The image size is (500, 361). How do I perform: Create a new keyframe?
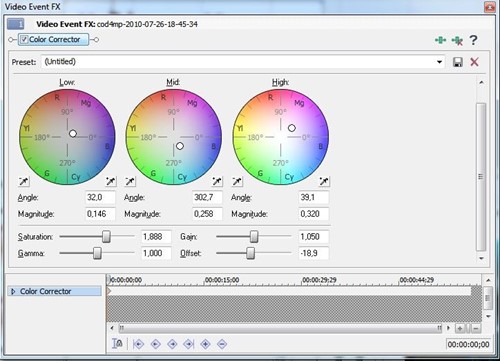click(x=206, y=344)
